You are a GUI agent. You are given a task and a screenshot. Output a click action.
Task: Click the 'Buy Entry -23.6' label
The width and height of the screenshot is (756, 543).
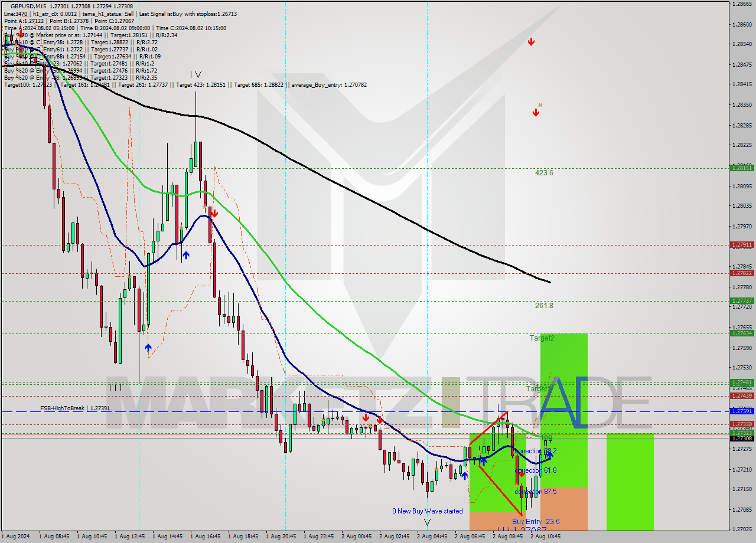[x=536, y=522]
